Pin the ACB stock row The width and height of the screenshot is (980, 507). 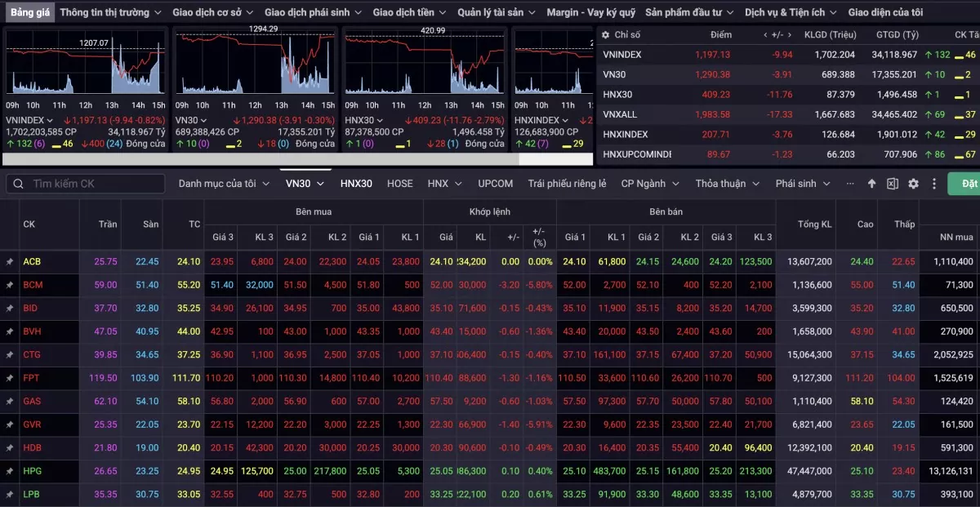coord(10,262)
